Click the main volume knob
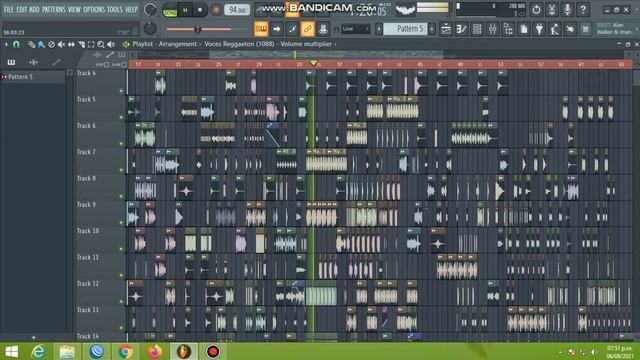 pyautogui.click(x=150, y=9)
